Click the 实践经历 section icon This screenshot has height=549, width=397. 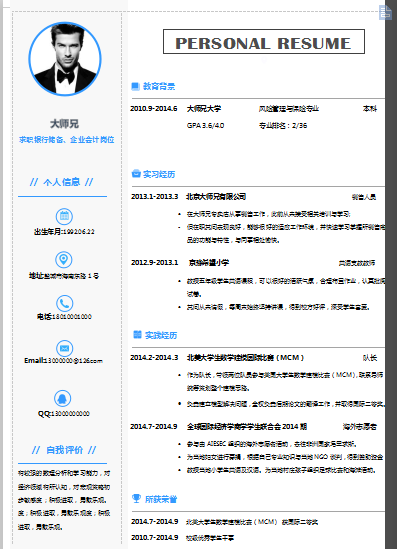click(x=137, y=335)
